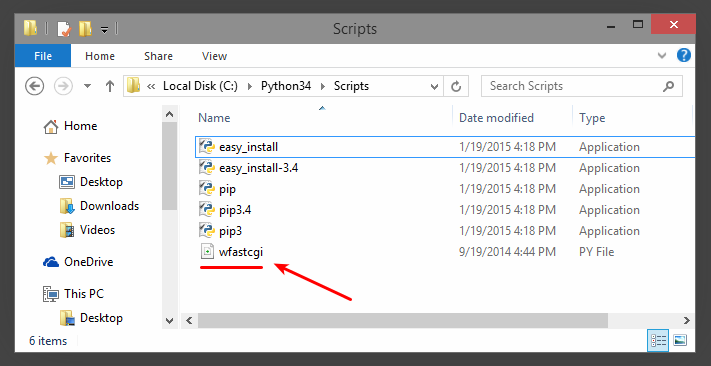Expand the address bar history dropdown
The width and height of the screenshot is (711, 366).
434,86
